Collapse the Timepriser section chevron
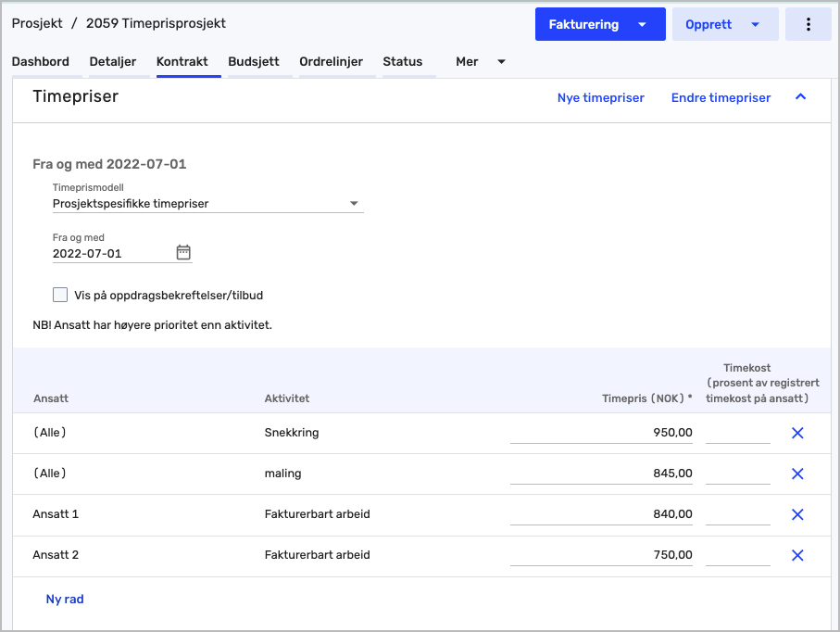This screenshot has width=840, height=632. pyautogui.click(x=800, y=97)
